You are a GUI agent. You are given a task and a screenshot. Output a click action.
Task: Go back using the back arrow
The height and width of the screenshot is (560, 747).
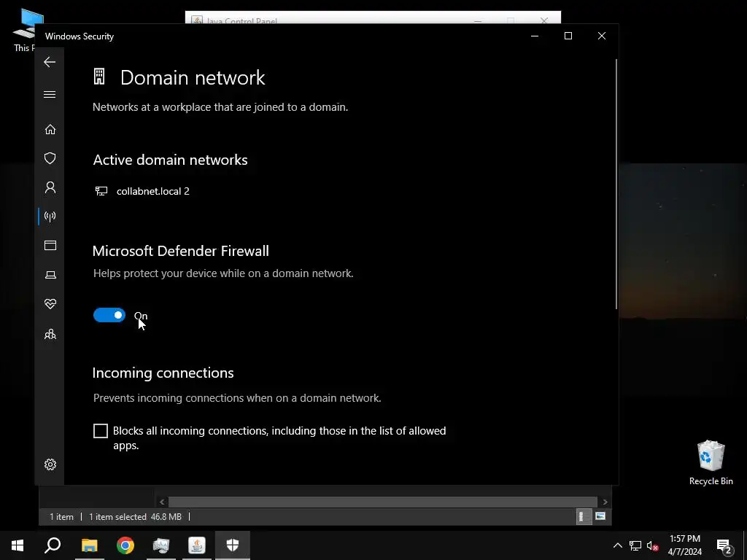pyautogui.click(x=50, y=62)
